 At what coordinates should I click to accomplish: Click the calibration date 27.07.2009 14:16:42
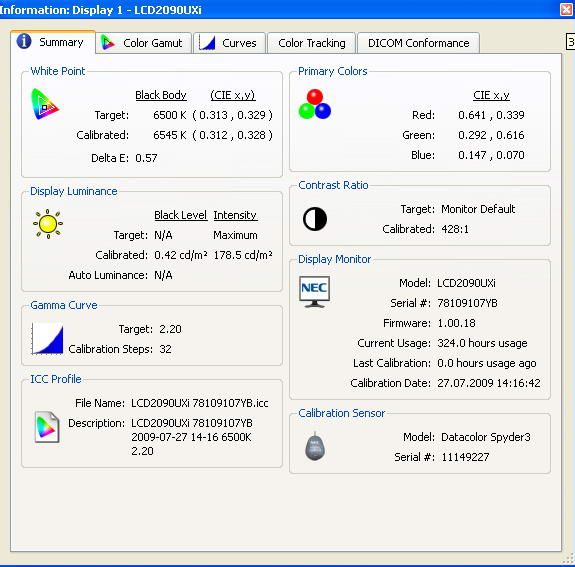(x=489, y=383)
